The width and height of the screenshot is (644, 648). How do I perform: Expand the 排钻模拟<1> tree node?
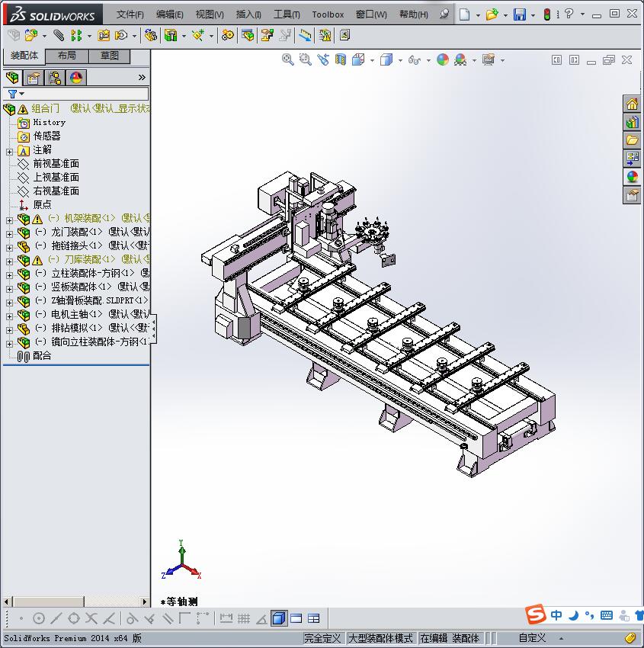coord(9,330)
